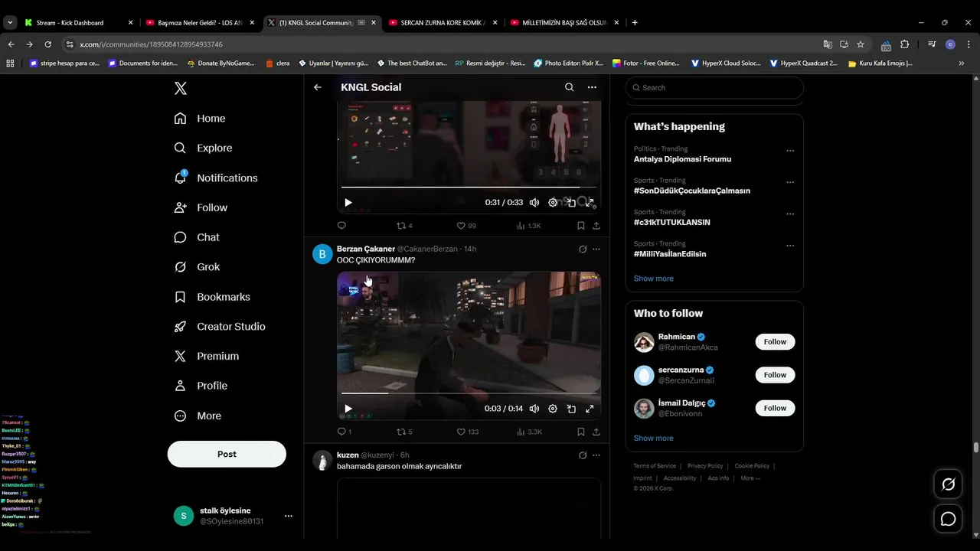
Task: Open account menu for stalk öylesine
Action: [289, 516]
